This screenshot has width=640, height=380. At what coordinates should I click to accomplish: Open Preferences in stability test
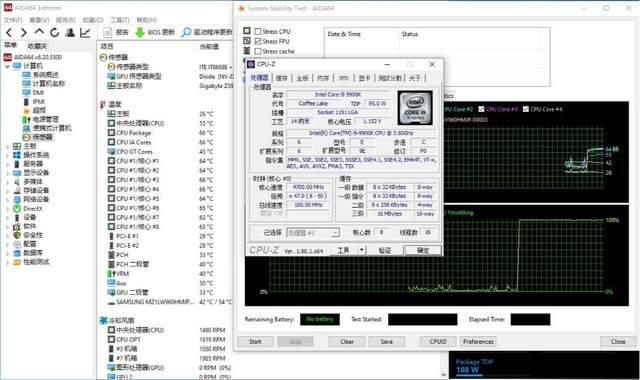pyautogui.click(x=478, y=342)
